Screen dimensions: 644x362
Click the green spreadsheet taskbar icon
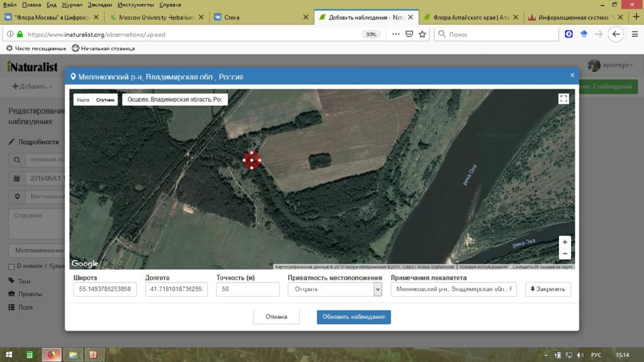pos(30,354)
